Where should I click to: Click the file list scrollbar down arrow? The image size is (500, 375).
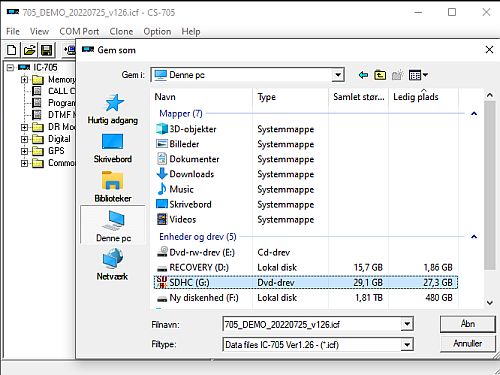pos(489,303)
